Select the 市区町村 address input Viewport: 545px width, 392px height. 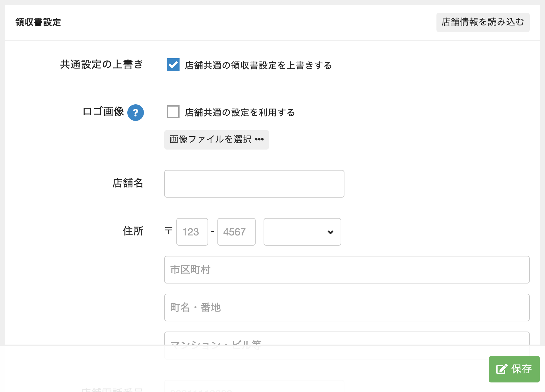346,270
